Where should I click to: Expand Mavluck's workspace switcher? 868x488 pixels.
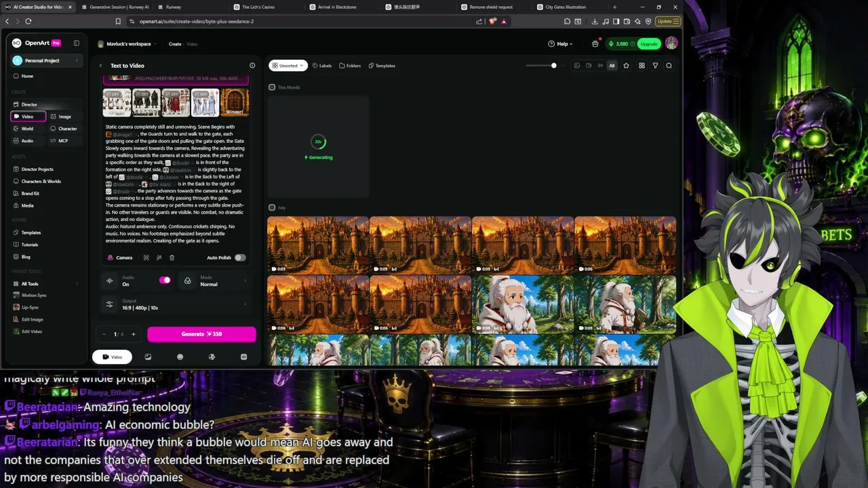pos(127,44)
